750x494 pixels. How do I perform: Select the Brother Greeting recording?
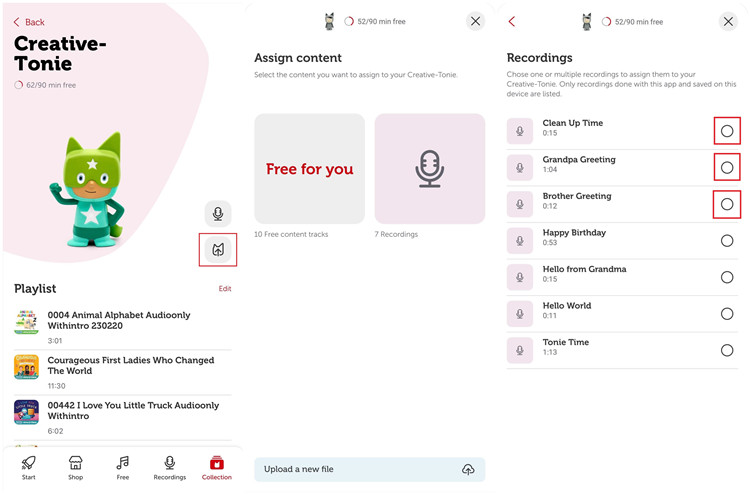pos(727,204)
